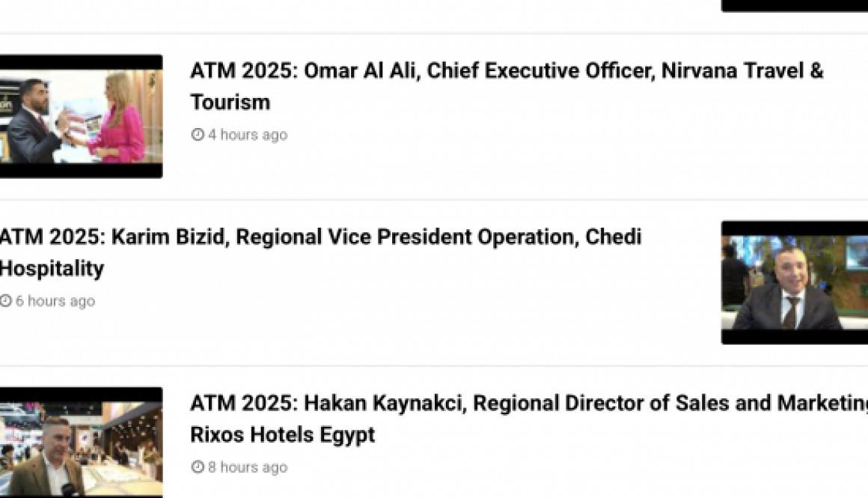Click the Hakan Kaynakci interview thumbnail
The image size is (868, 498).
80,442
